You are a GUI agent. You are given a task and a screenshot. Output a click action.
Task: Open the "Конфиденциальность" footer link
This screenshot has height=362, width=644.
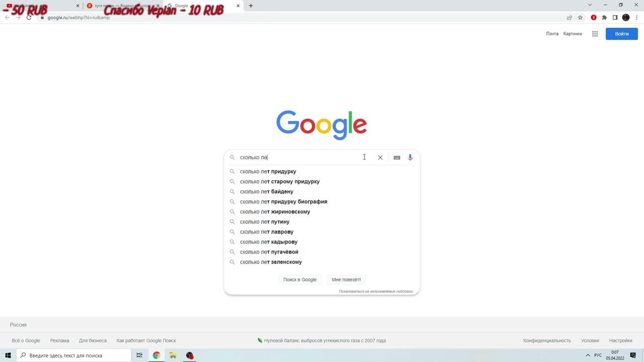tap(547, 340)
